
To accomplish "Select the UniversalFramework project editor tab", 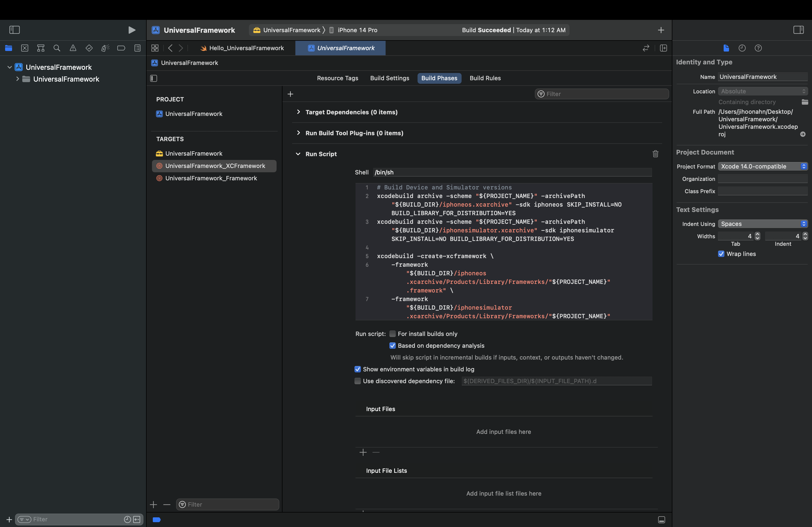I will pos(340,48).
